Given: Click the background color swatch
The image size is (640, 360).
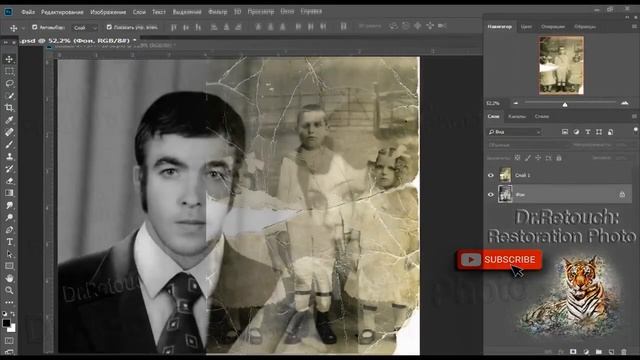Looking at the screenshot, I should pyautogui.click(x=12, y=328).
